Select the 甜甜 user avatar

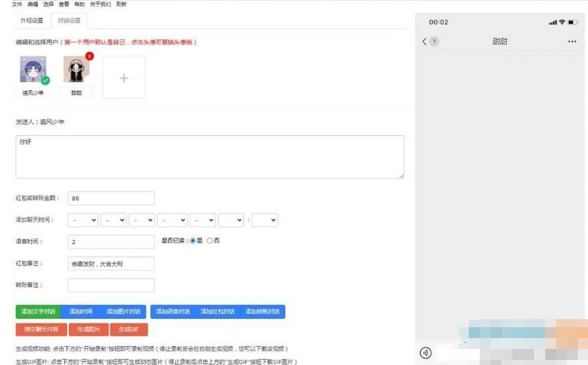(x=76, y=69)
